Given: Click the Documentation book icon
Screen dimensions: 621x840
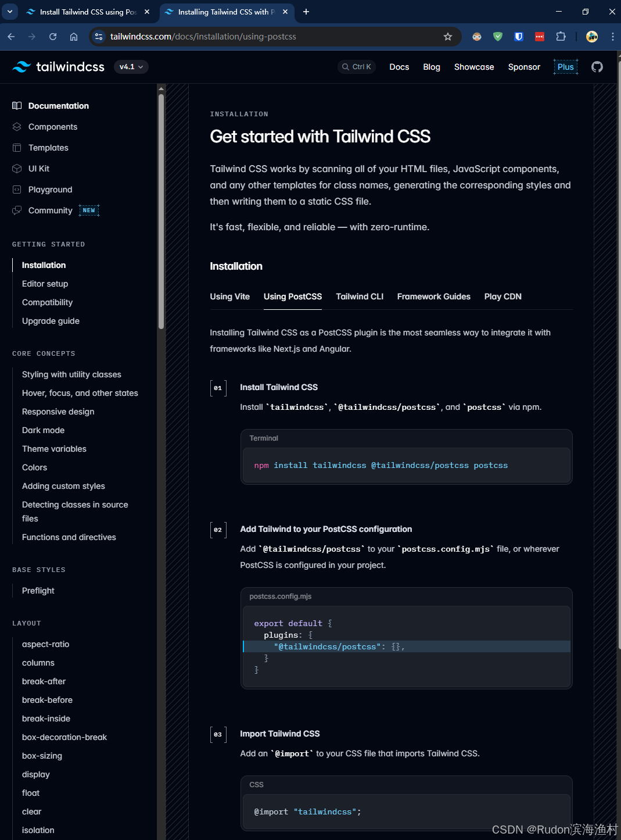Looking at the screenshot, I should coord(17,106).
